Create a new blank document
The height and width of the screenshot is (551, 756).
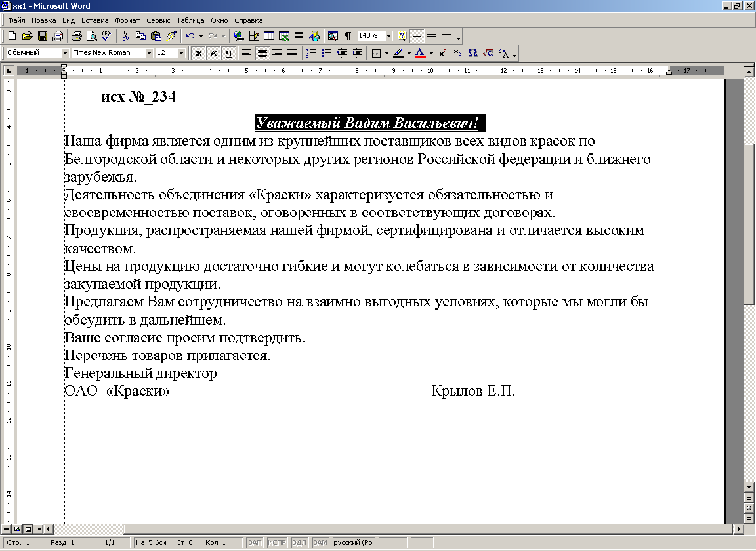[x=12, y=35]
